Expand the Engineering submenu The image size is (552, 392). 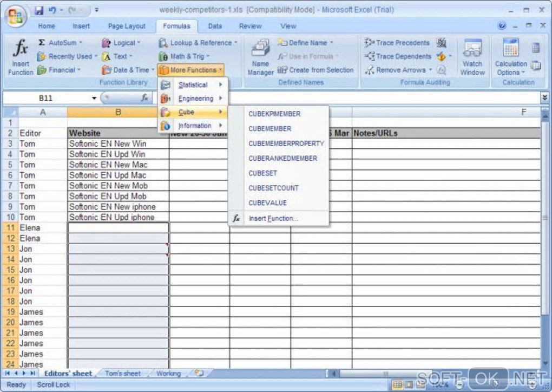pyautogui.click(x=193, y=99)
